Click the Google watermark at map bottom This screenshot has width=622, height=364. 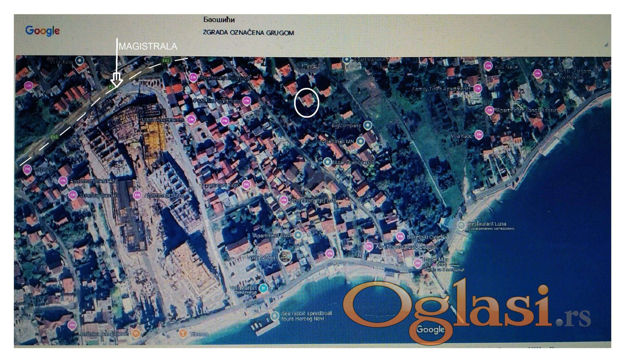431,329
